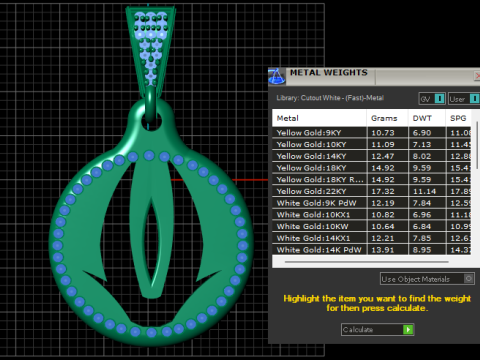Image resolution: width=480 pixels, height=360 pixels.
Task: Click the Calculate button
Action: pos(377,329)
